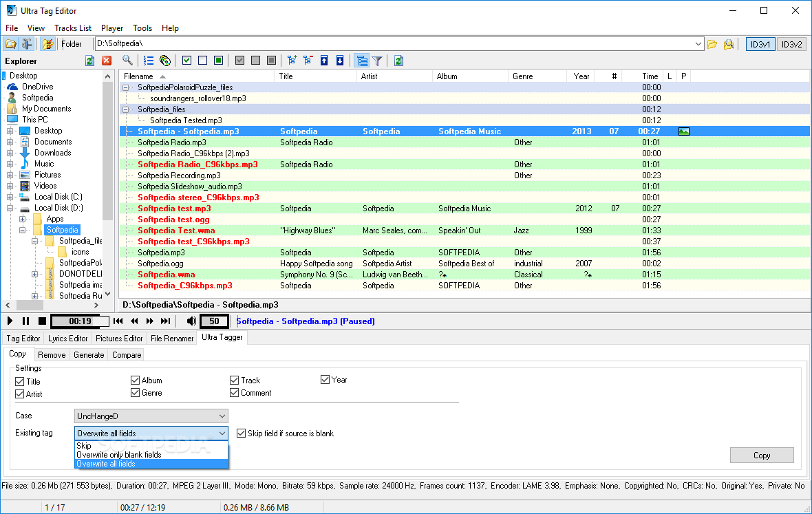The image size is (812, 514).
Task: Toggle the Comment checkbox
Action: 234,393
